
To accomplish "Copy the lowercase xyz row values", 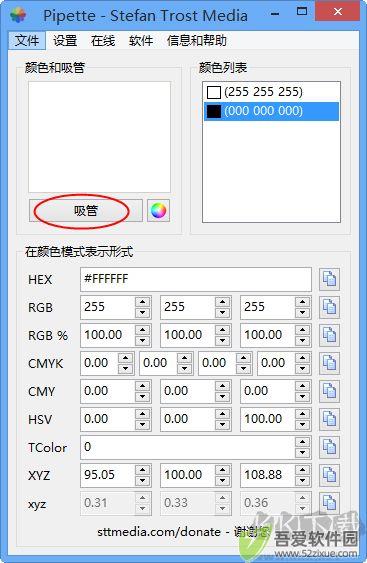I will tap(329, 503).
